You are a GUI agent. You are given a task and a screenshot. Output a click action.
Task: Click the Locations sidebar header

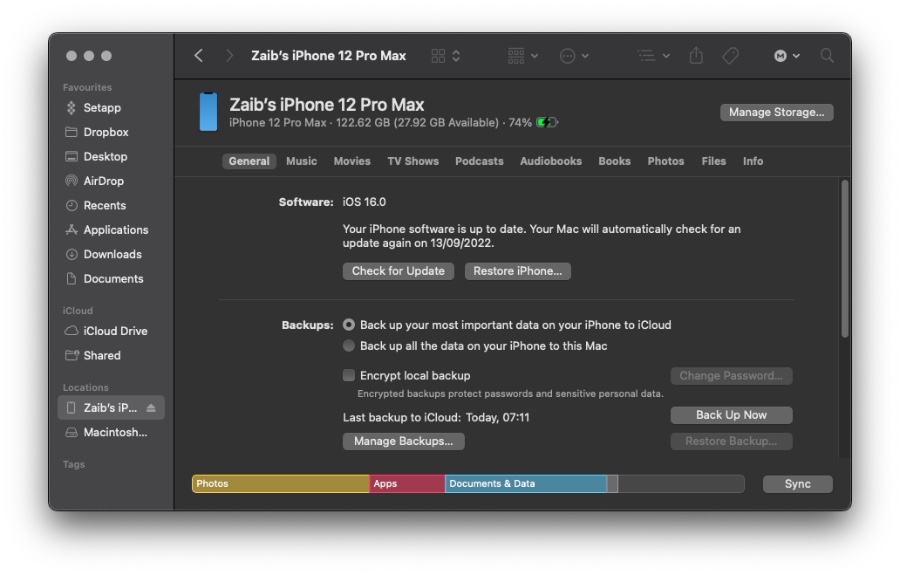coord(86,387)
